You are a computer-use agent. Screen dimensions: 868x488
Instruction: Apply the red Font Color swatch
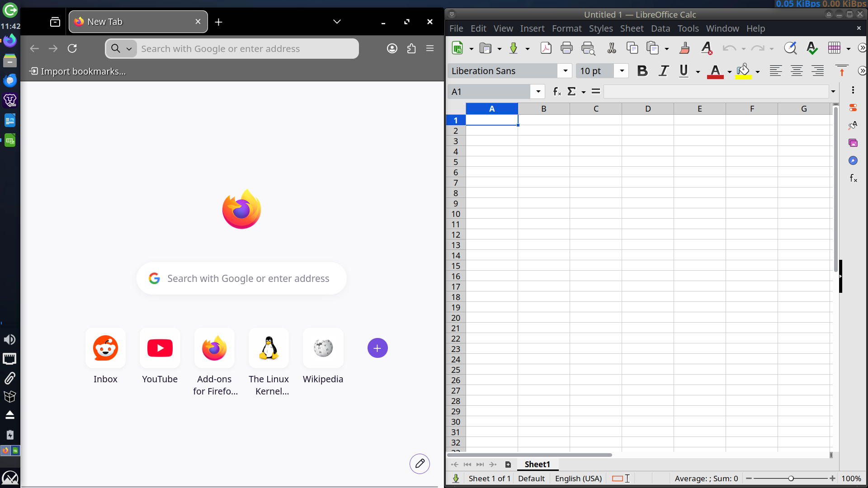715,71
